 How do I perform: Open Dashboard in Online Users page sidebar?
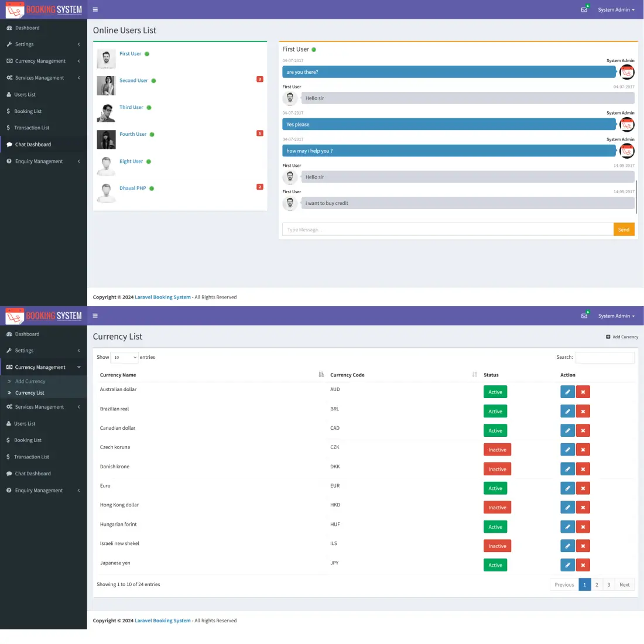(43, 28)
